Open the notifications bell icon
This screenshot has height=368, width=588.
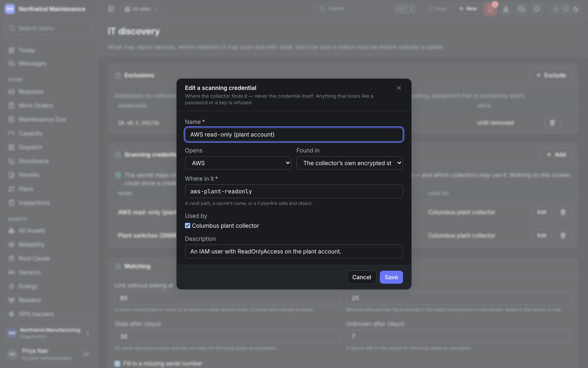[x=537, y=9]
